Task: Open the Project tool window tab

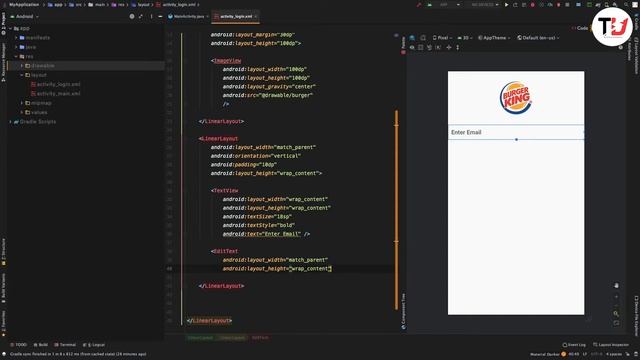Action: (3, 23)
